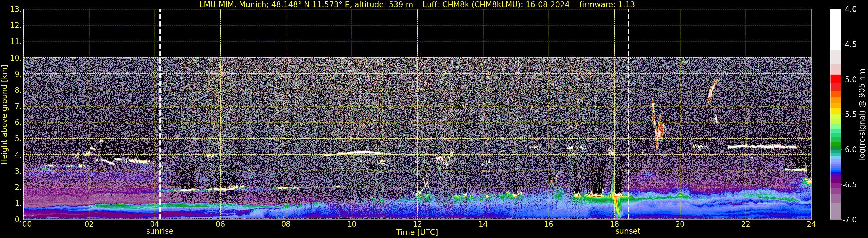Select time axis tick label '24'
The width and height of the screenshot is (868, 238).
click(x=811, y=224)
